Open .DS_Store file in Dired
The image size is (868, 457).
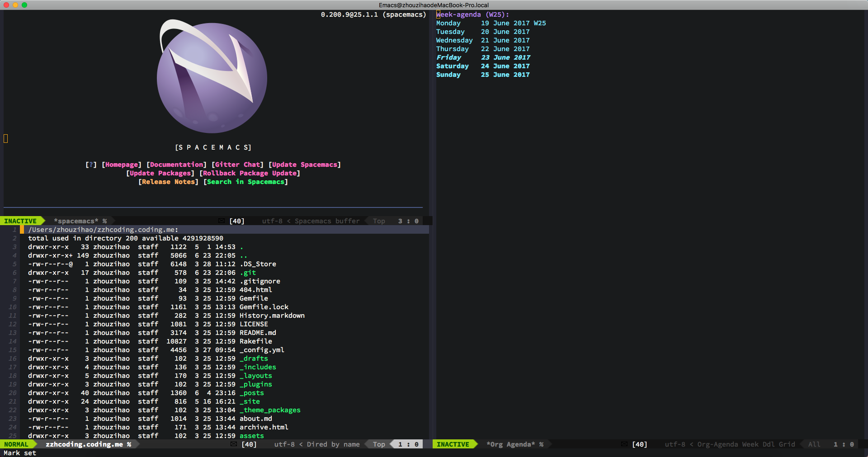point(258,264)
